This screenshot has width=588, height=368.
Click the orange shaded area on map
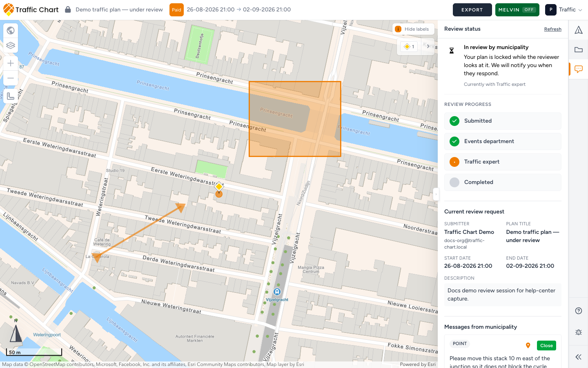(295, 119)
